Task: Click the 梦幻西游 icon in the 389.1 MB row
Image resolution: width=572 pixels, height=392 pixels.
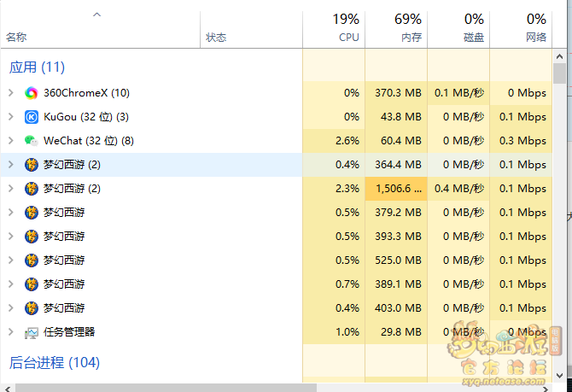Action: (x=32, y=284)
